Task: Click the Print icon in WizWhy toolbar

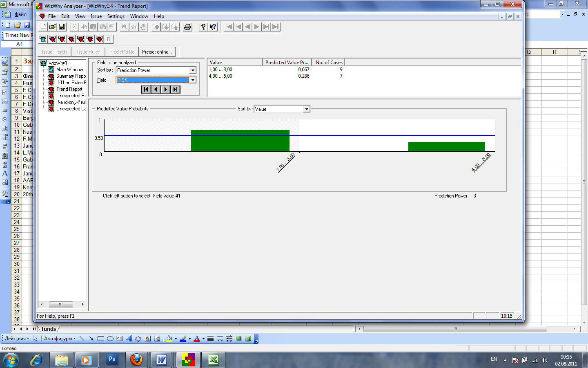Action: (x=187, y=27)
